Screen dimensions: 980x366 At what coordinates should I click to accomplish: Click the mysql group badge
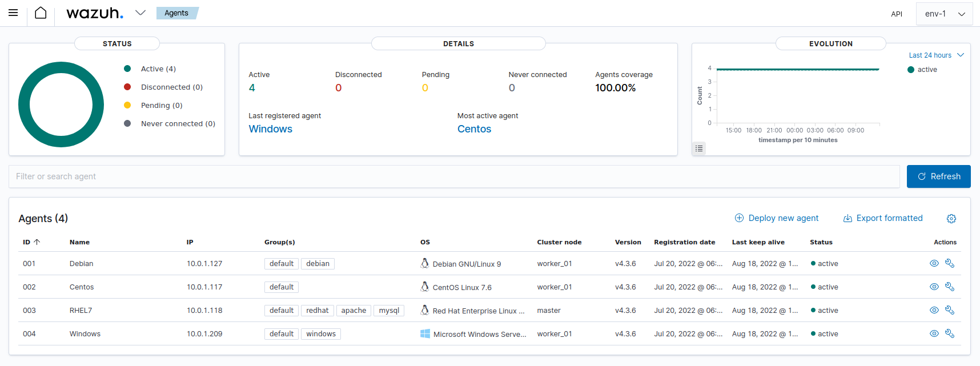389,310
